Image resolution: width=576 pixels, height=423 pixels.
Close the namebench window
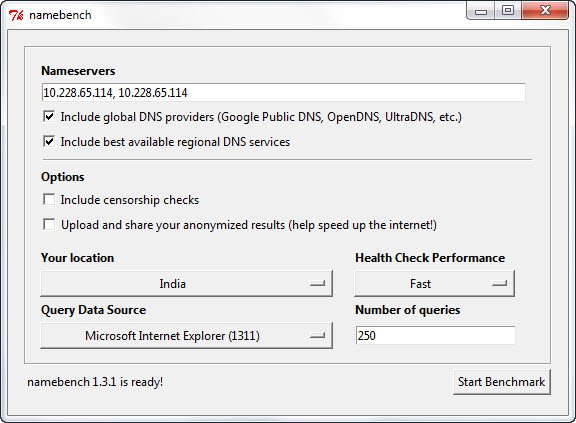click(x=545, y=11)
